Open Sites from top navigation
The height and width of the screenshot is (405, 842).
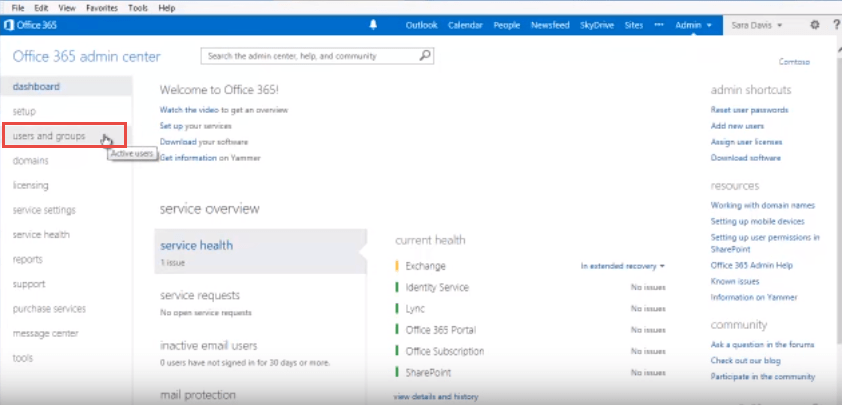634,25
